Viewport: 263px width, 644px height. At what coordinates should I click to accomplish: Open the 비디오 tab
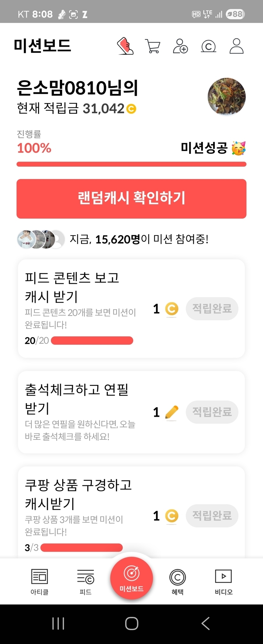(x=223, y=581)
